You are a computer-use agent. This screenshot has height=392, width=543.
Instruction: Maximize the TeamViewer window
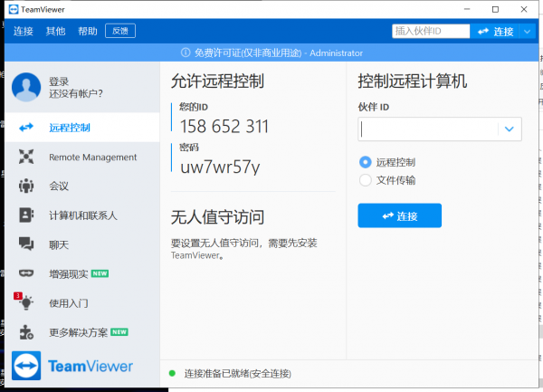pyautogui.click(x=495, y=9)
